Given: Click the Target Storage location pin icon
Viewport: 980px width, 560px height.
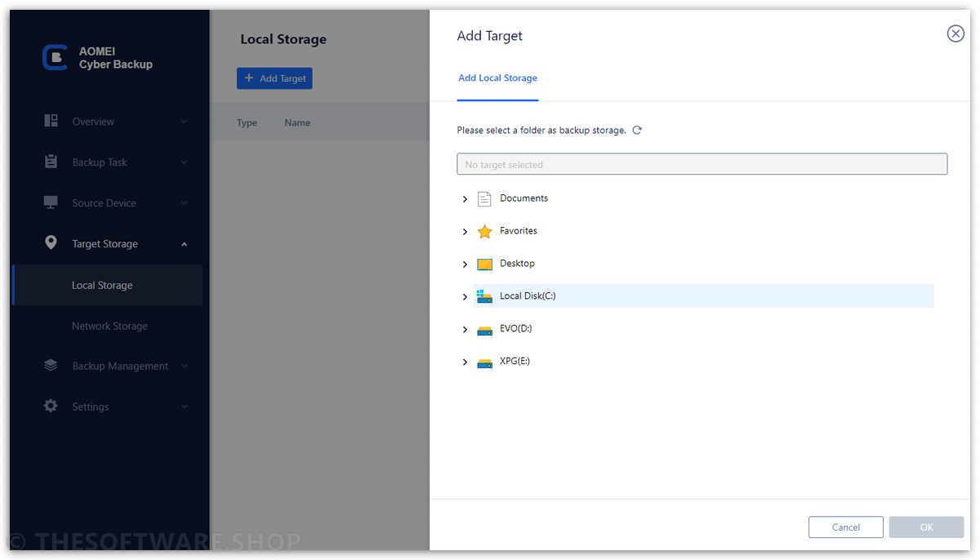Looking at the screenshot, I should coord(51,242).
